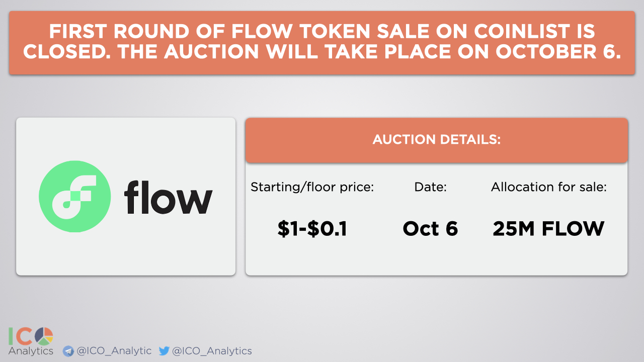This screenshot has width=644, height=362.
Task: Click the Starting/floor price label
Action: click(x=312, y=188)
